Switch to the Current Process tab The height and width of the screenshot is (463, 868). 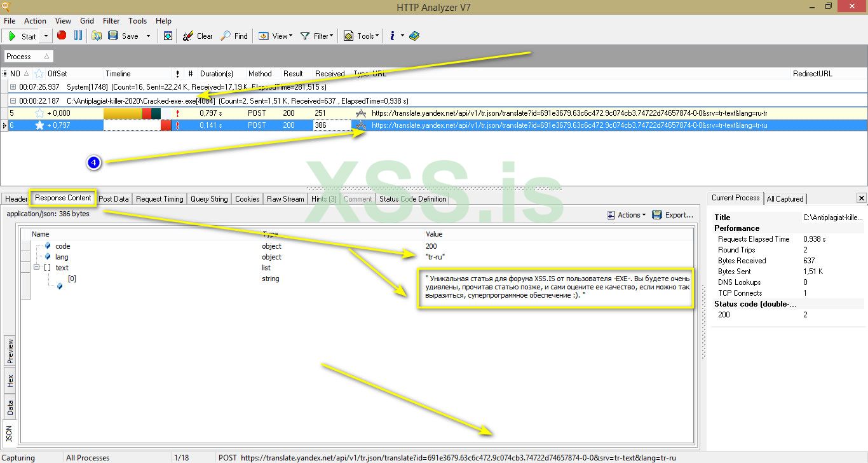click(x=735, y=198)
